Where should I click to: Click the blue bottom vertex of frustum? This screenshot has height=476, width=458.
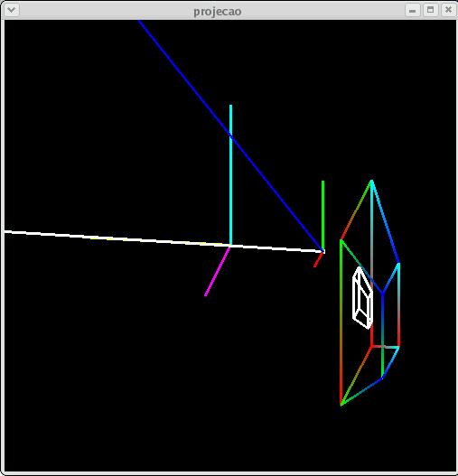point(382,378)
